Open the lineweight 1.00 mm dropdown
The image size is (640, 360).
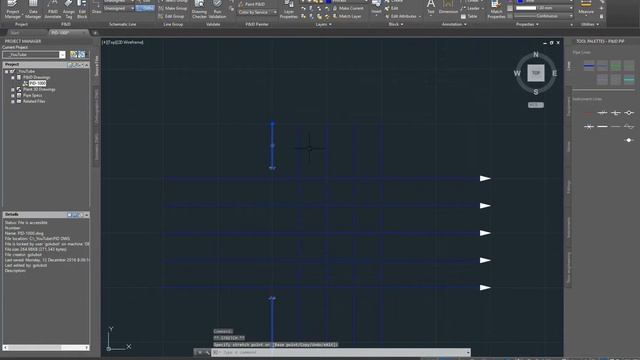pos(543,8)
